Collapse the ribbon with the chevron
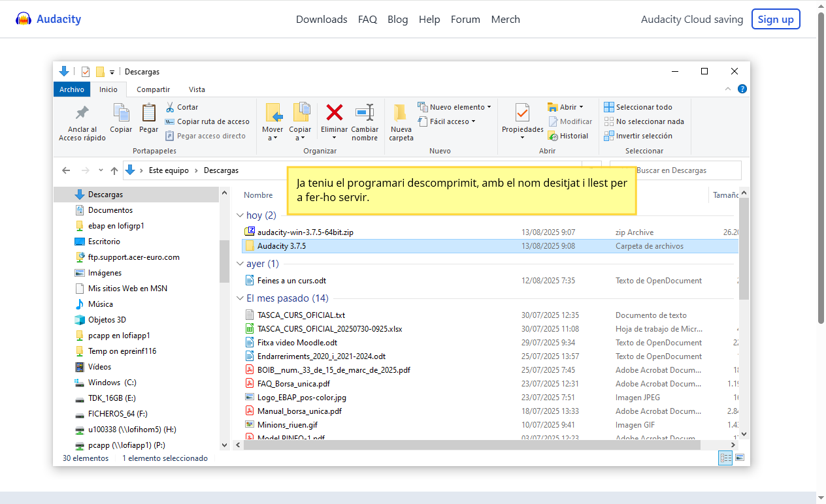826x504 pixels. (729, 89)
